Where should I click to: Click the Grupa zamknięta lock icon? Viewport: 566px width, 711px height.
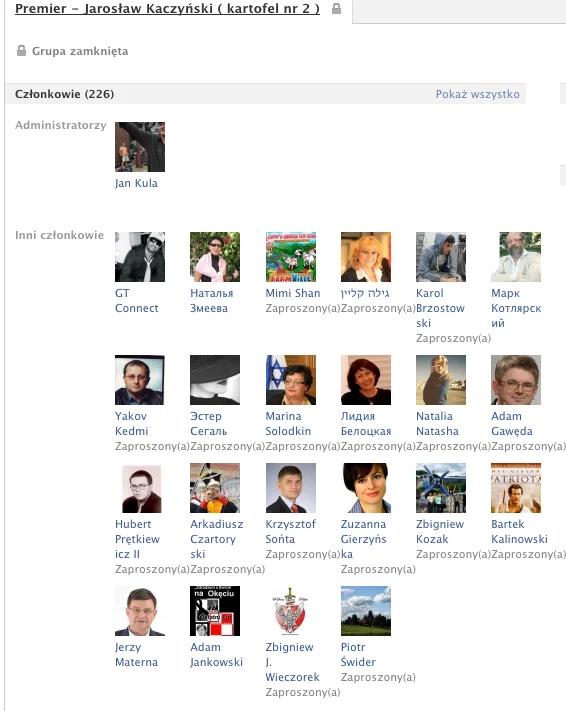[x=21, y=50]
